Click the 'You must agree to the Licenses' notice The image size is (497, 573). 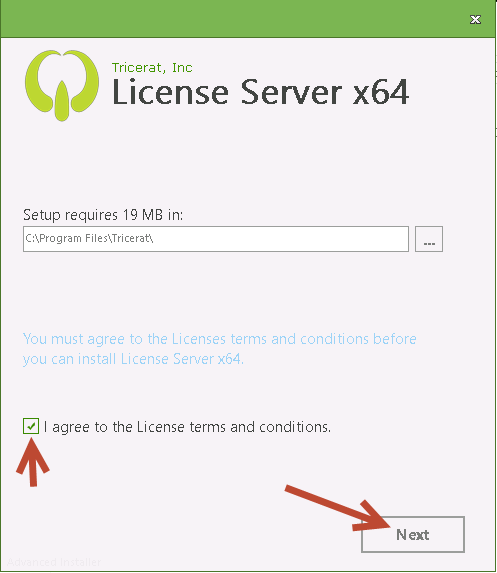[x=220, y=349]
